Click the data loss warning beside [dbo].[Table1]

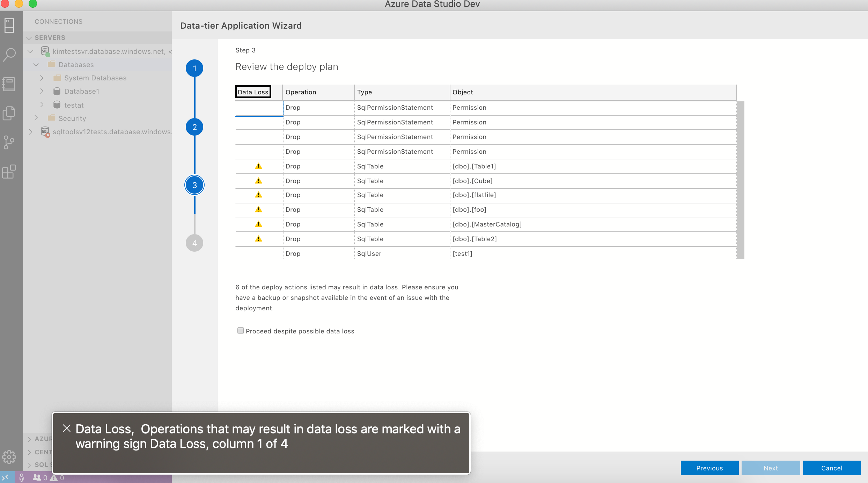click(x=259, y=166)
